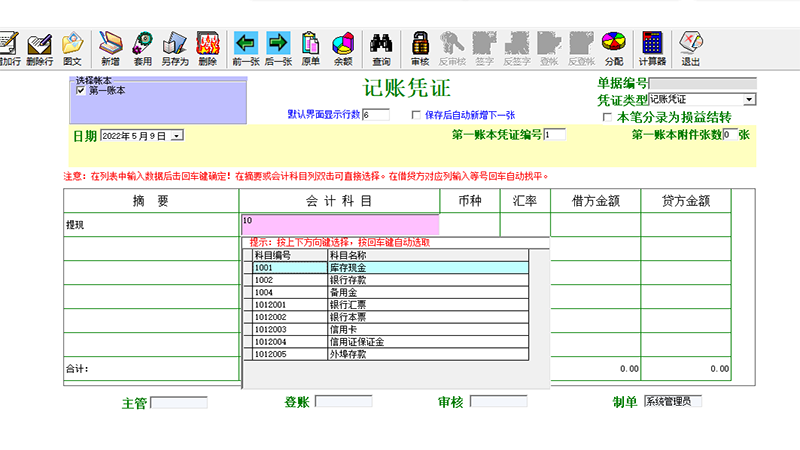Click the 借方金额 column header
The image size is (800, 450).
tap(595, 201)
